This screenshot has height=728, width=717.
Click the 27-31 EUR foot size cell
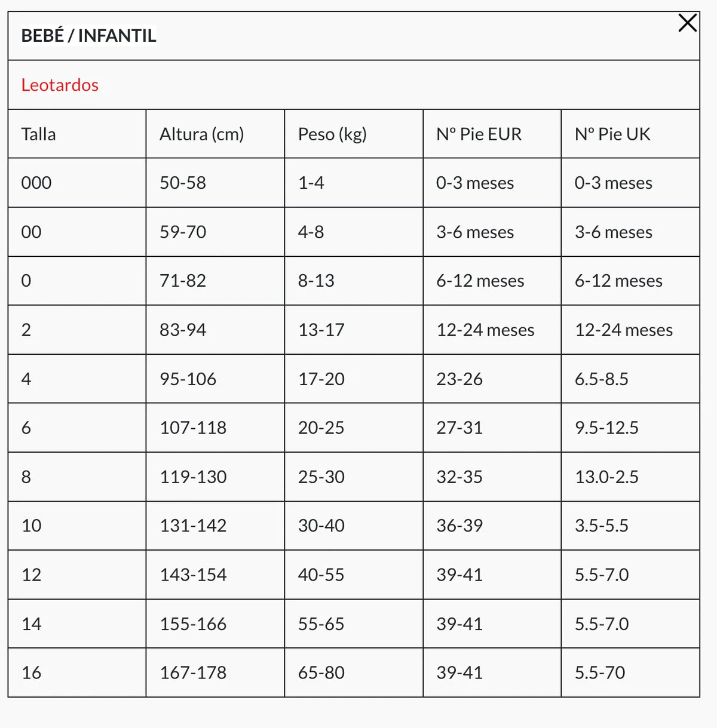[459, 428]
